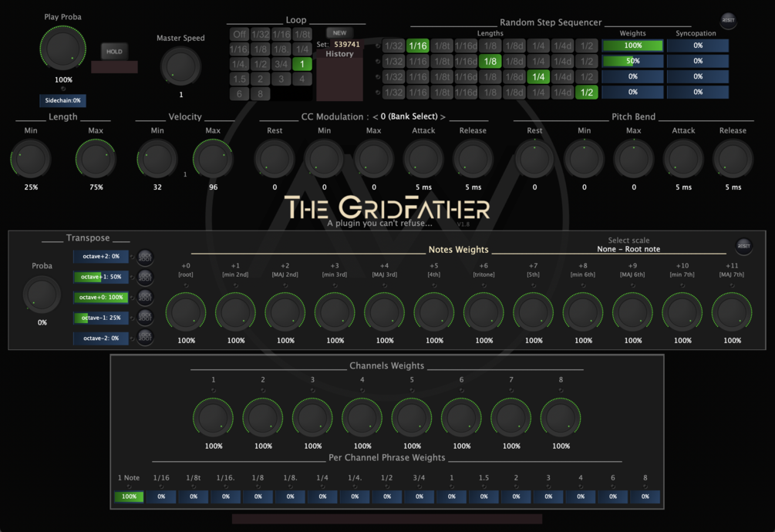
Task: Click Lock Root icon for octave-1
Action: pyautogui.click(x=145, y=317)
